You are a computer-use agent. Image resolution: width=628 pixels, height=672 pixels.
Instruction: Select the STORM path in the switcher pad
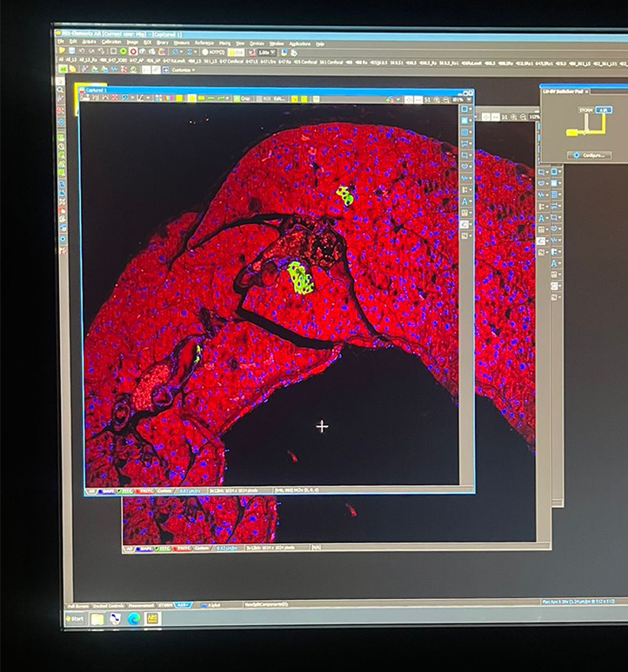point(585,110)
